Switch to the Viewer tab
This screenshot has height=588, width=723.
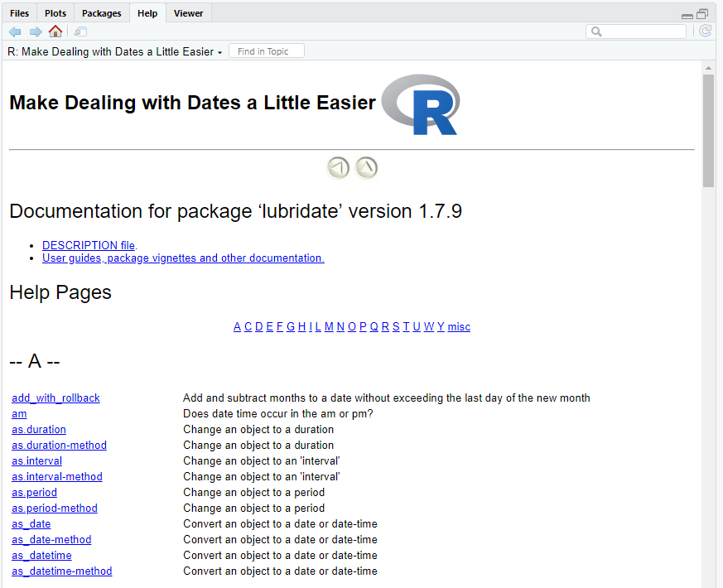[188, 13]
